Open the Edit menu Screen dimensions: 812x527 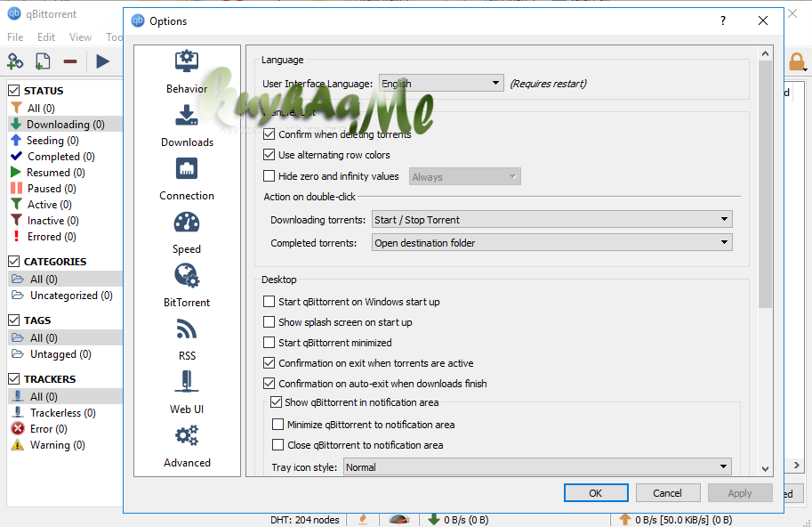pos(46,37)
